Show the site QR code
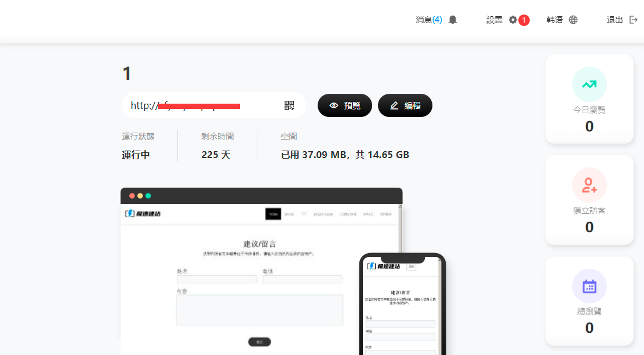 click(289, 105)
